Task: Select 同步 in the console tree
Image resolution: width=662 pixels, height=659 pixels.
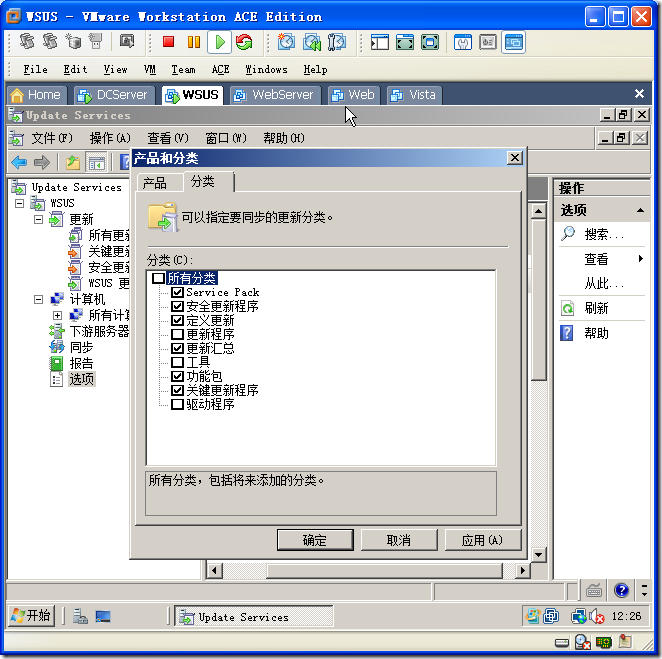Action: click(x=81, y=347)
